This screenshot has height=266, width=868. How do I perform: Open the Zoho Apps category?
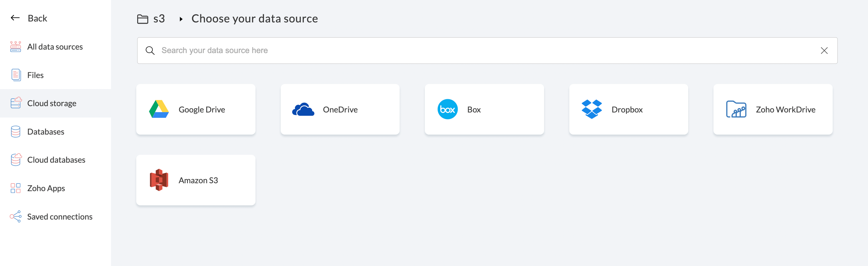tap(46, 188)
